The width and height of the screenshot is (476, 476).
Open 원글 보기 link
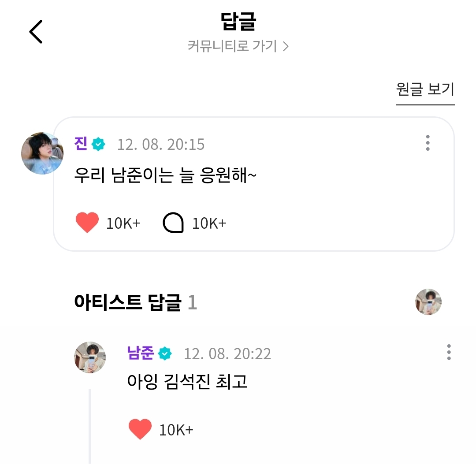click(425, 89)
